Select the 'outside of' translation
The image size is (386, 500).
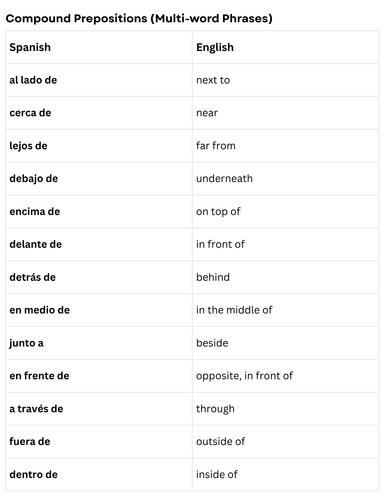[x=220, y=442]
